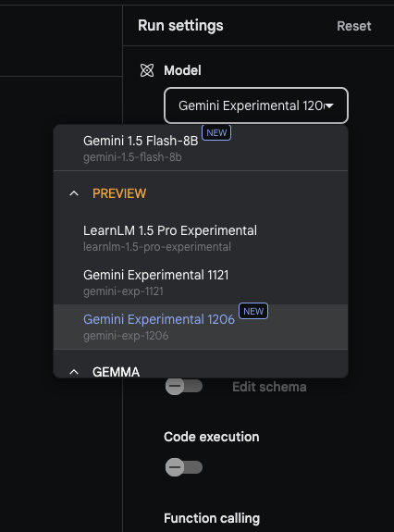The height and width of the screenshot is (532, 394).
Task: Enable the Code execution switch
Action: click(183, 467)
